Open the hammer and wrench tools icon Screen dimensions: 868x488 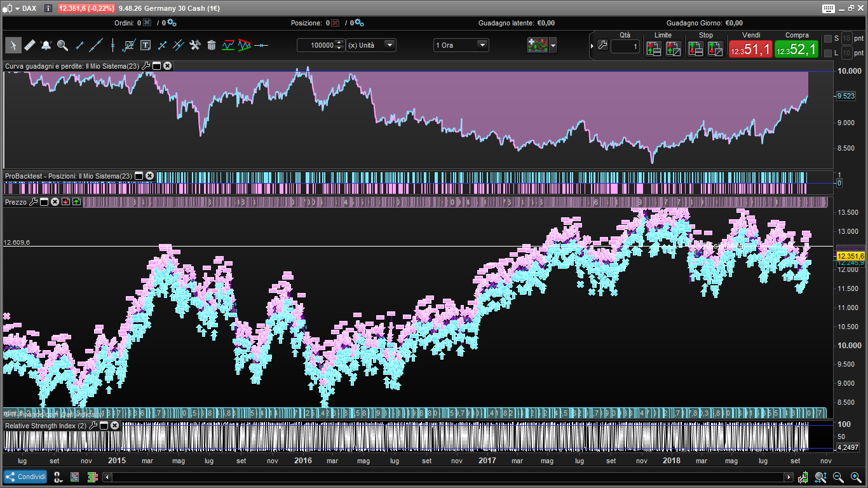(x=195, y=45)
